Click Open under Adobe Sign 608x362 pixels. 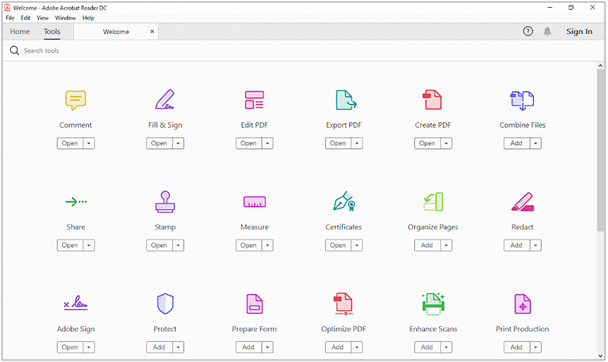point(70,347)
